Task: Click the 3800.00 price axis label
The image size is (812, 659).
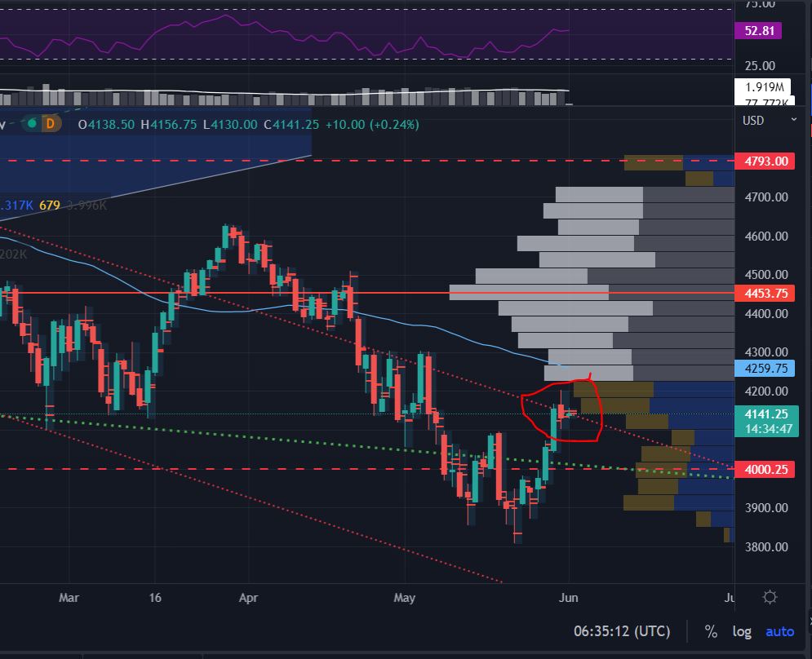Action: tap(766, 546)
